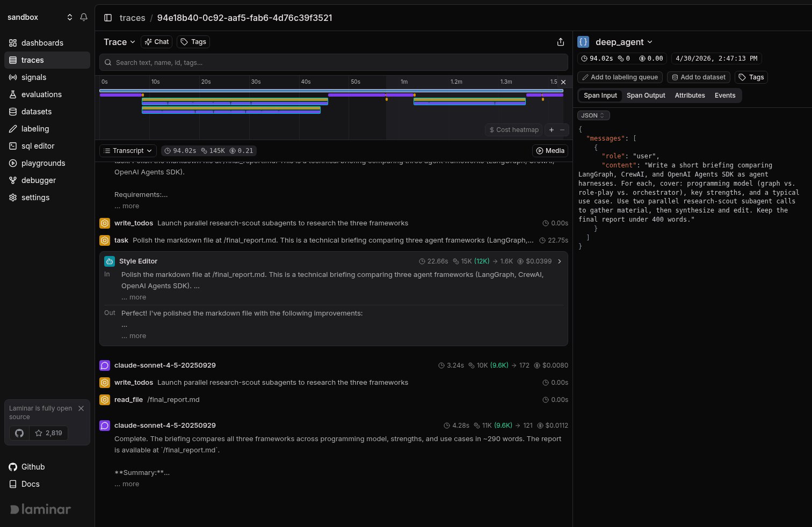The width and height of the screenshot is (812, 527).
Task: Zoom out the timeline with minus
Action: (x=562, y=130)
